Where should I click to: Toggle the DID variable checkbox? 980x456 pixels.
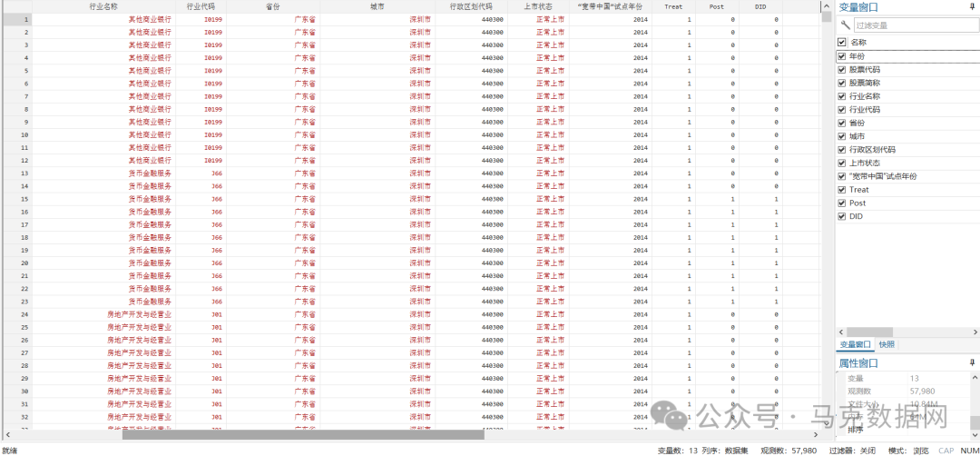(x=842, y=216)
